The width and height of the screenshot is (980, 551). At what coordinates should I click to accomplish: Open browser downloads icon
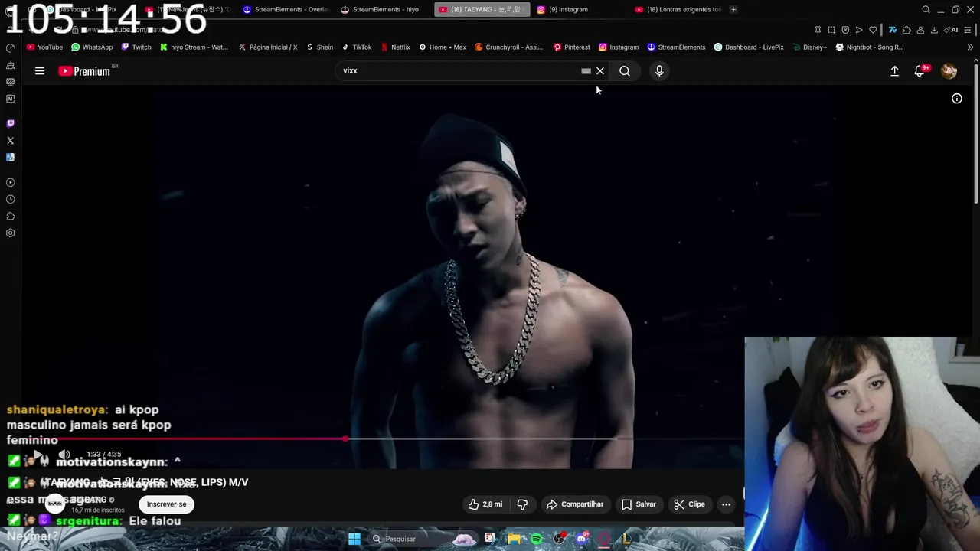[x=934, y=30]
